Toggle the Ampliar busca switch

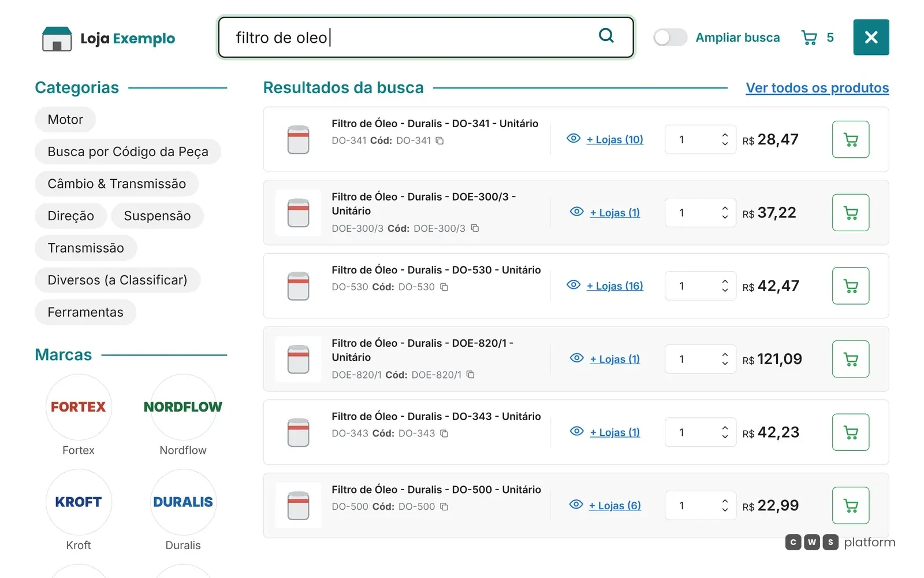(670, 38)
